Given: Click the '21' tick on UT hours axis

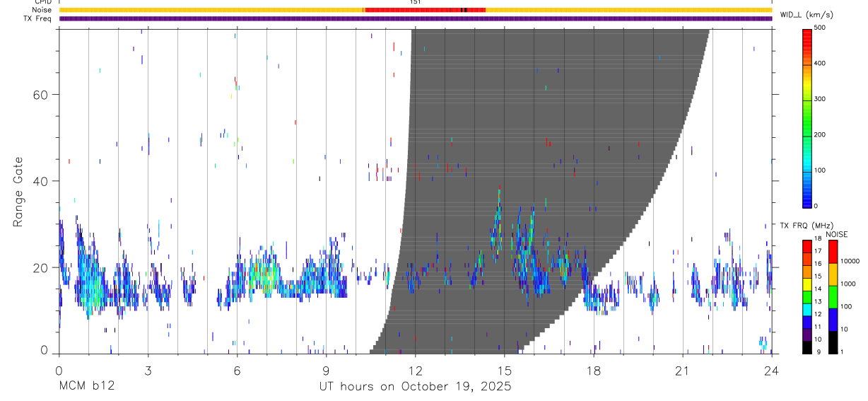Looking at the screenshot, I should click(x=683, y=371).
